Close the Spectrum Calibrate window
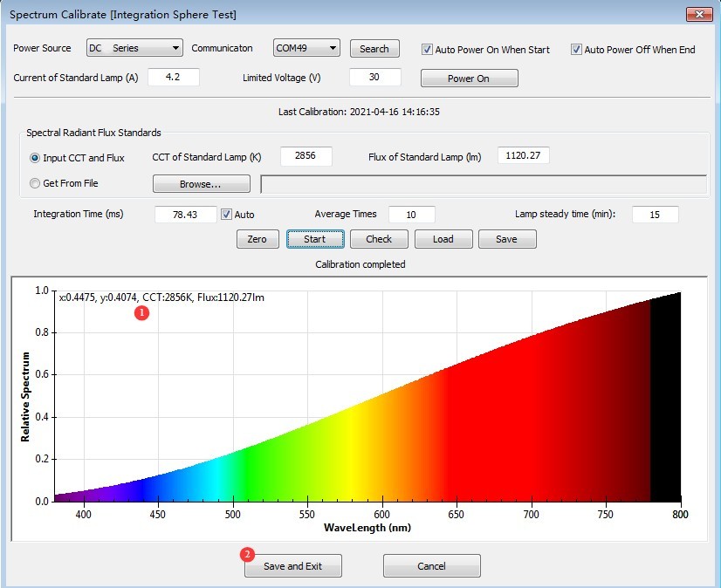The height and width of the screenshot is (588, 721). (x=699, y=14)
